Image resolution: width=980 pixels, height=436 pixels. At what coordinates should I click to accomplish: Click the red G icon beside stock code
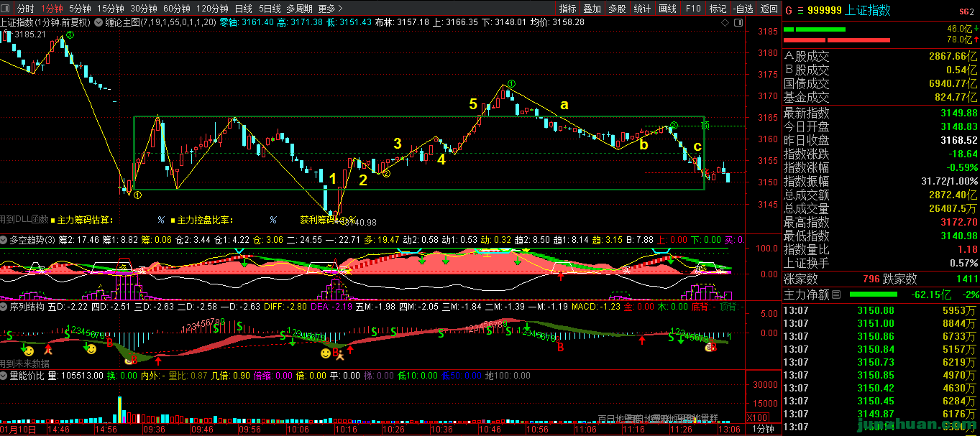click(788, 10)
